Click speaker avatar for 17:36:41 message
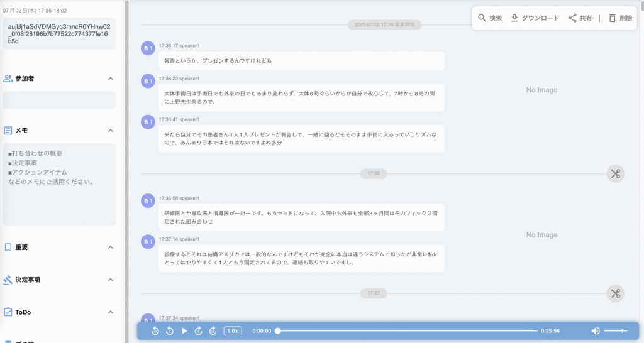Screen dimensions: 644x343 point(148,122)
